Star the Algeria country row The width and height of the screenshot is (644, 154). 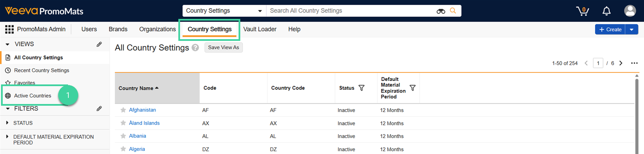(123, 149)
